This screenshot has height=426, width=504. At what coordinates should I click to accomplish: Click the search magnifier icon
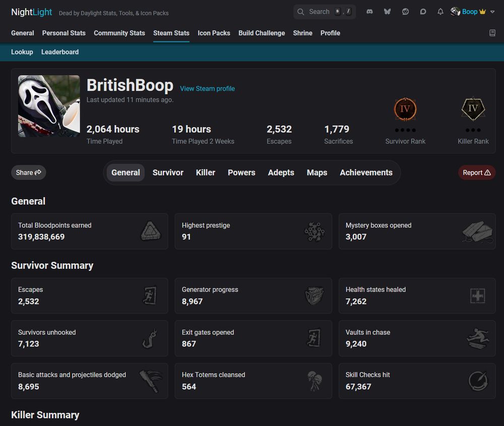(x=301, y=12)
